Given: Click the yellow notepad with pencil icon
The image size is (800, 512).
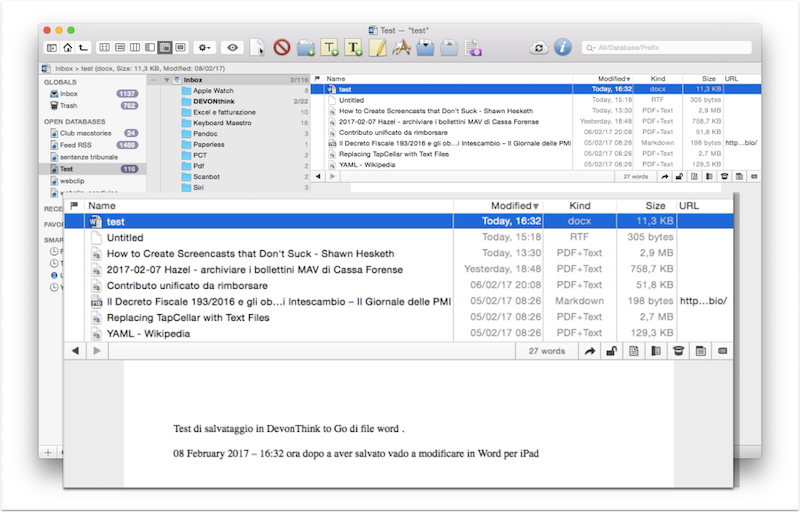Looking at the screenshot, I should (378, 47).
